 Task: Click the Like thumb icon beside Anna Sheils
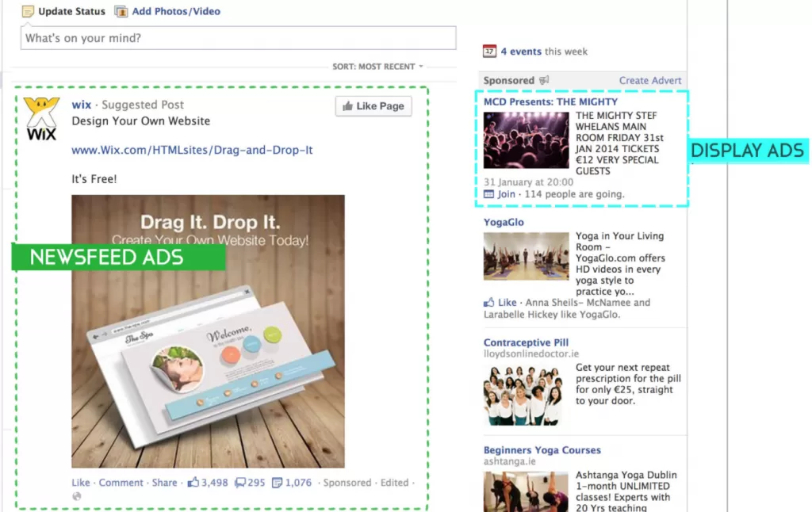(489, 302)
